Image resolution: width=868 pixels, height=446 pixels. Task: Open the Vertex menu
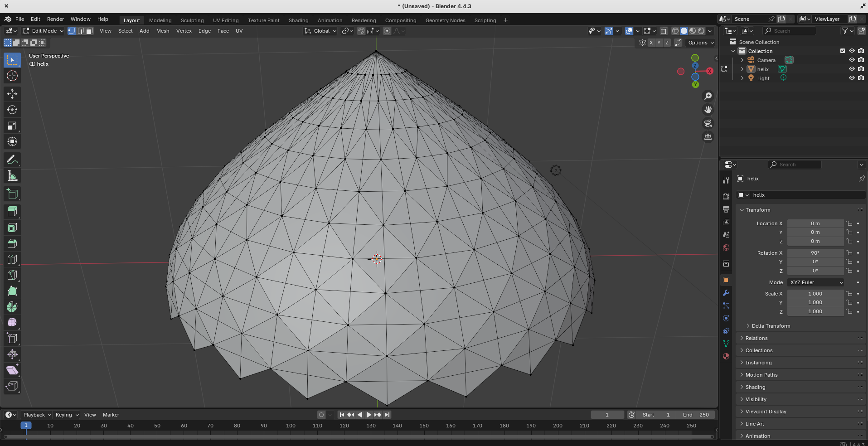pos(184,31)
